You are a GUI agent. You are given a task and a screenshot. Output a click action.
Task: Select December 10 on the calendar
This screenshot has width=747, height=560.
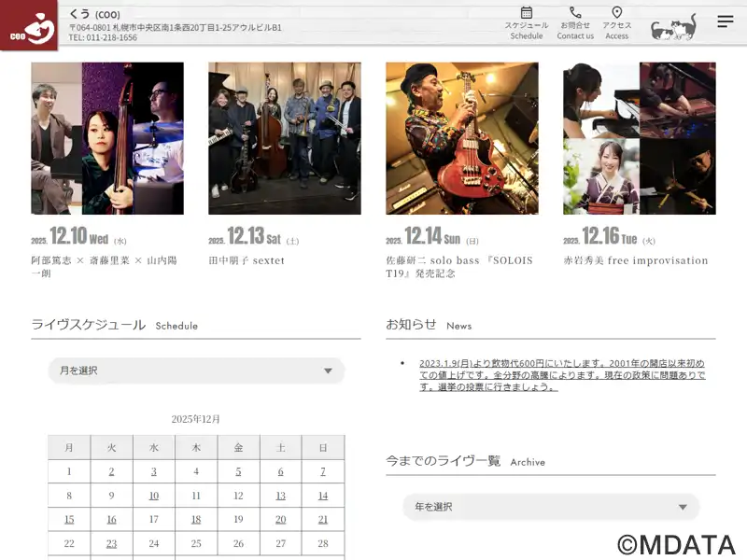(154, 496)
